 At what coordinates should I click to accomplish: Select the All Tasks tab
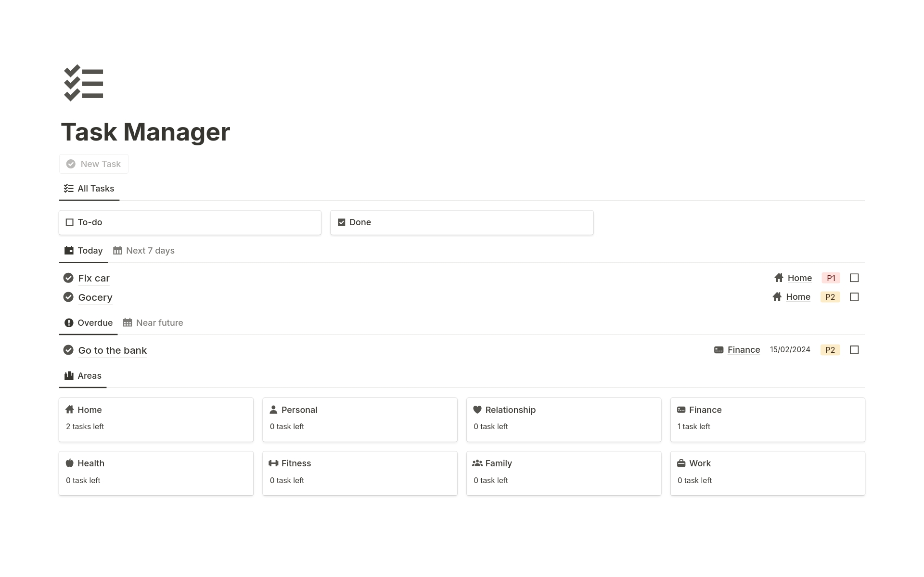[89, 188]
